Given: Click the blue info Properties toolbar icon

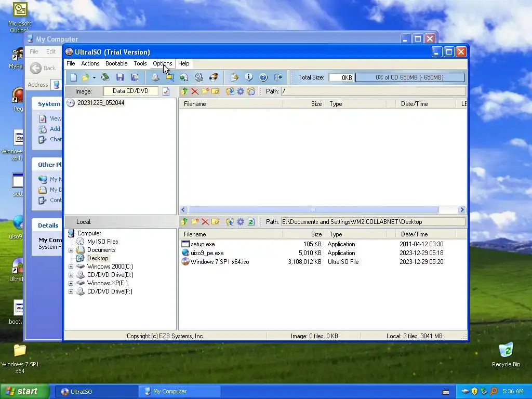Looking at the screenshot, I should (x=249, y=77).
